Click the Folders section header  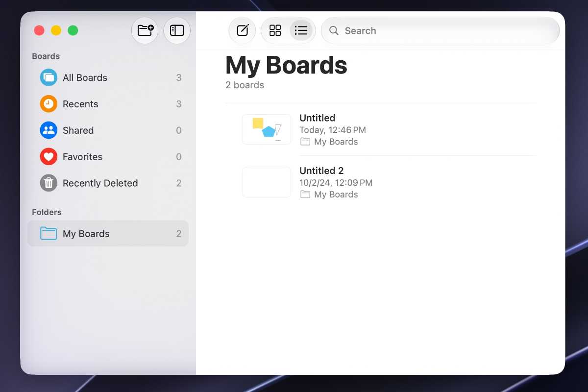pos(47,212)
